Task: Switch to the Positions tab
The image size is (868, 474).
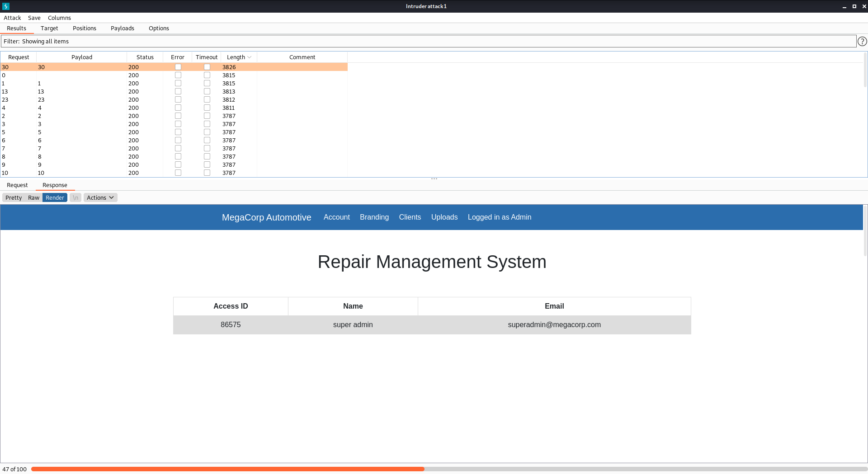Action: [85, 28]
